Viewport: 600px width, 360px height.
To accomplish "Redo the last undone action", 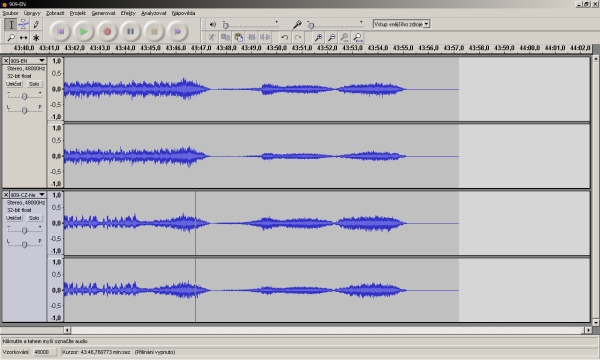I will tap(298, 37).
